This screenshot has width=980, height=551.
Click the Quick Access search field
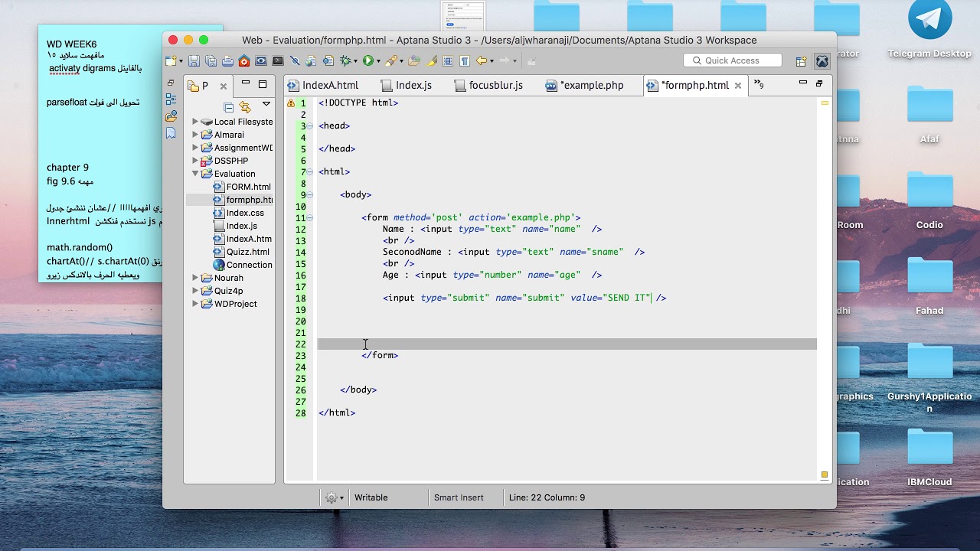click(733, 60)
